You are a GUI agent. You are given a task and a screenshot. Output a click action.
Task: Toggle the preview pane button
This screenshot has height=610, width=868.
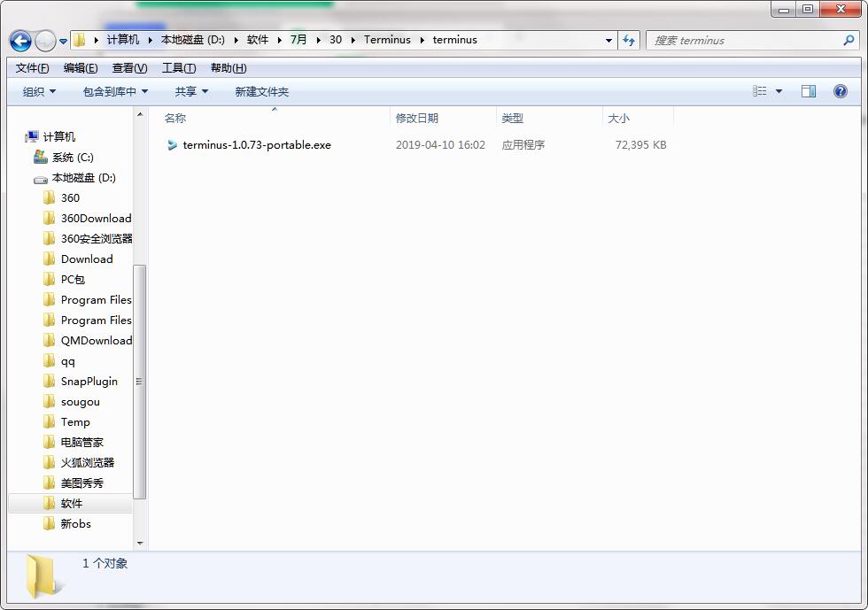coord(808,90)
